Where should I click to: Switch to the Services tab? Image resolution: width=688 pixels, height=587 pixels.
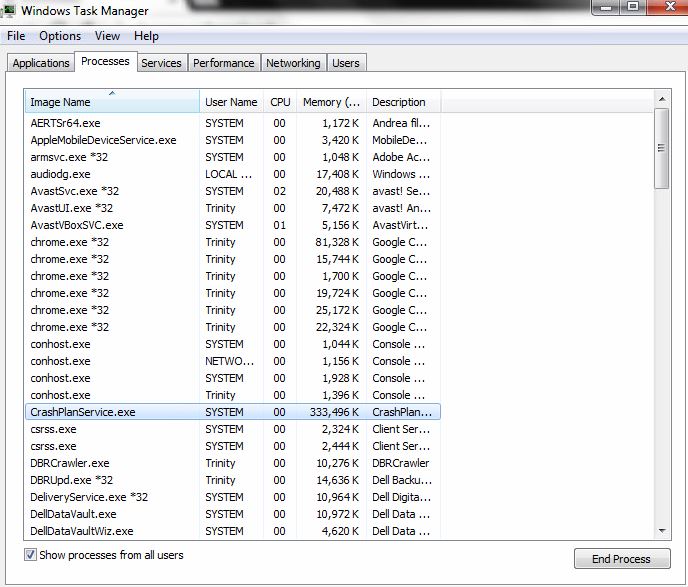[161, 63]
